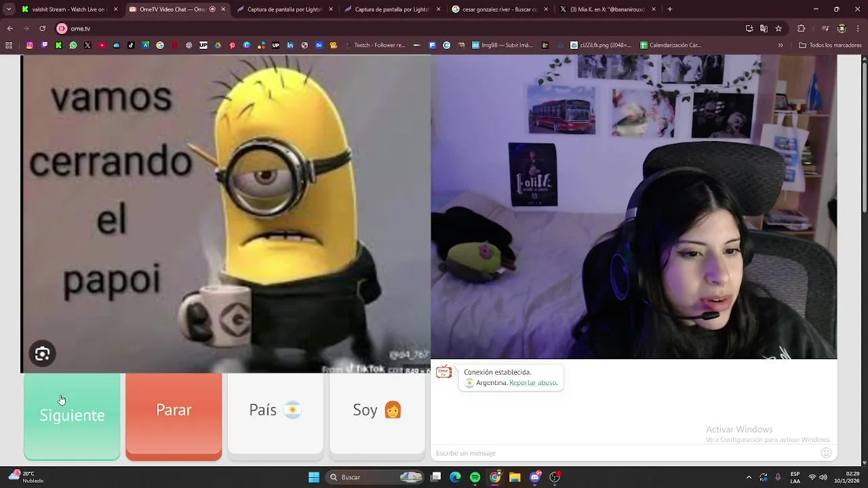This screenshot has height=488, width=868.
Task: Open Spotify from the taskbar
Action: point(475,477)
